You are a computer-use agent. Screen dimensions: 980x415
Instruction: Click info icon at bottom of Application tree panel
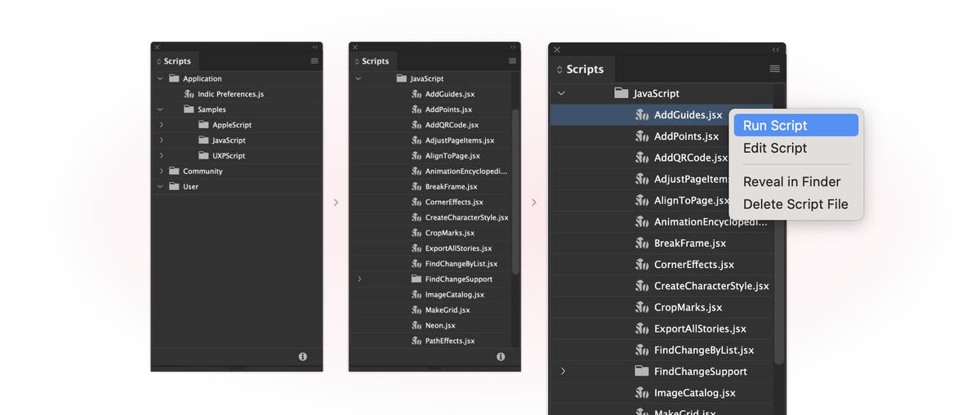[x=302, y=357]
